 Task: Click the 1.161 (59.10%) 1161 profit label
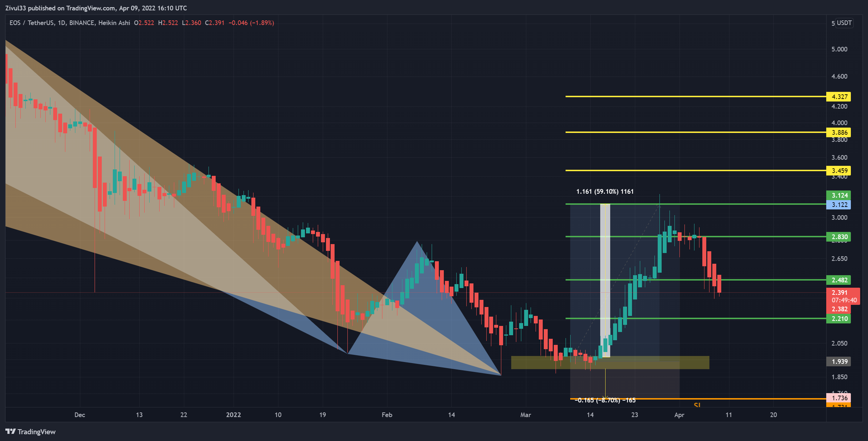605,192
